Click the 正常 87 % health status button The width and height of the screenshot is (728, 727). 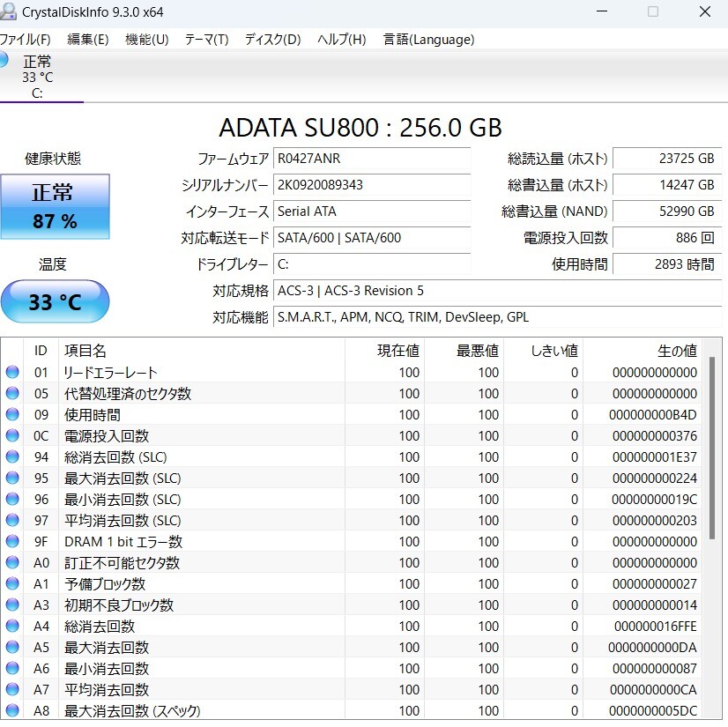[56, 206]
